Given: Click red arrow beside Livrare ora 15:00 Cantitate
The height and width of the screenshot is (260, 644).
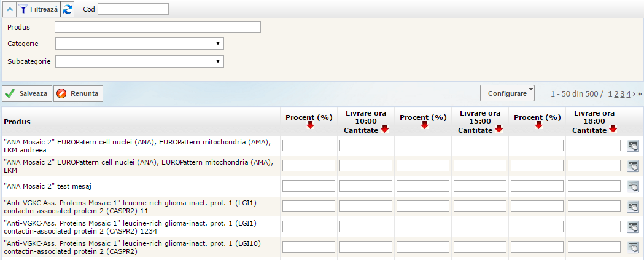Looking at the screenshot, I should pos(499,129).
